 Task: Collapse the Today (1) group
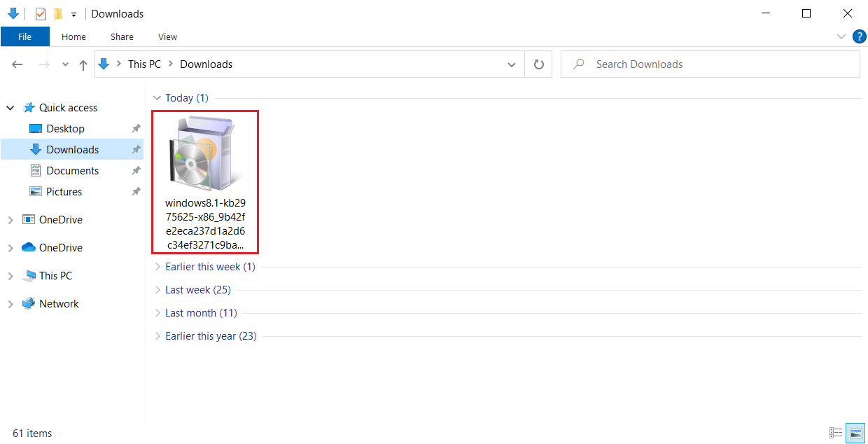[157, 98]
